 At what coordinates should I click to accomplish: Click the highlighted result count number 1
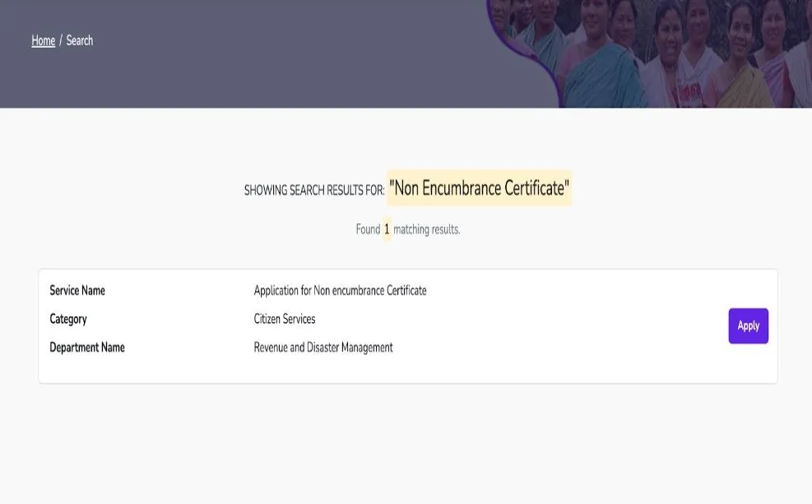[387, 229]
